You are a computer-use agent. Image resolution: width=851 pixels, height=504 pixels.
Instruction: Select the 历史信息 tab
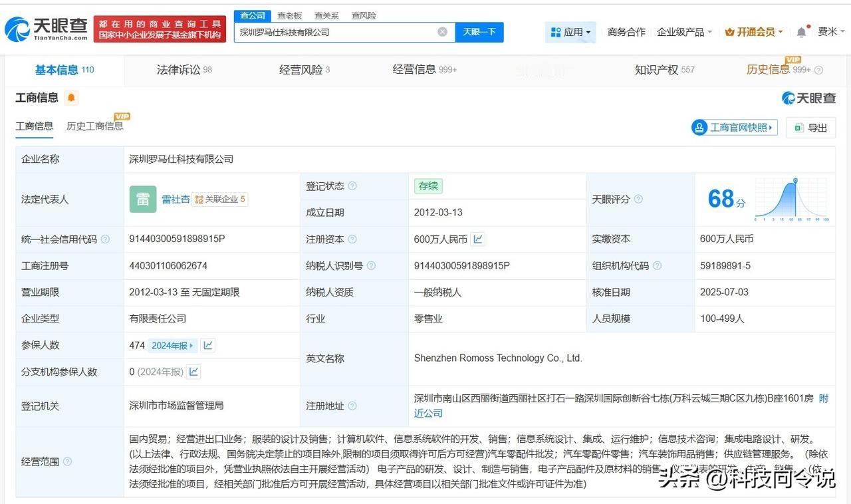[778, 70]
